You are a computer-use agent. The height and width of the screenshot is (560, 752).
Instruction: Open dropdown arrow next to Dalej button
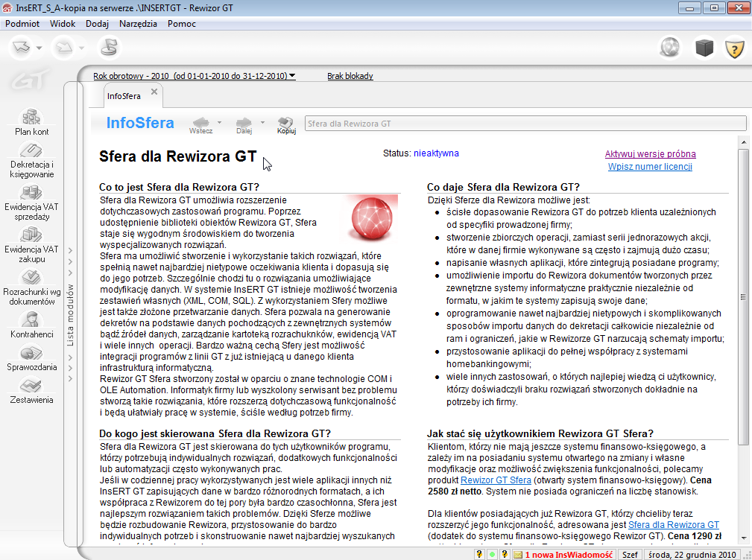pos(263,122)
